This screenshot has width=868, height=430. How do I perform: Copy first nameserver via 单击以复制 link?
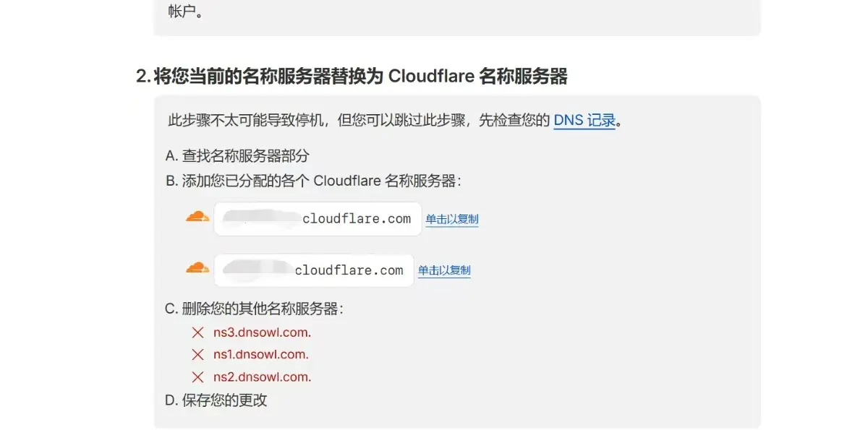(x=452, y=219)
